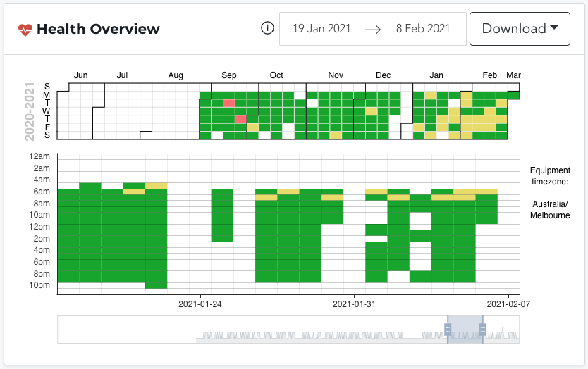Grab the left handle of range selector
Screen dimensions: 588x369
(448, 330)
